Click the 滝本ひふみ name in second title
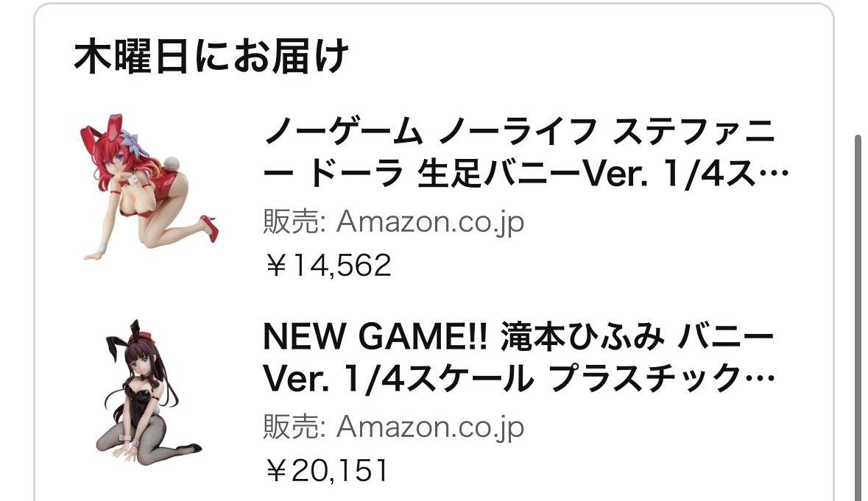 tap(582, 336)
